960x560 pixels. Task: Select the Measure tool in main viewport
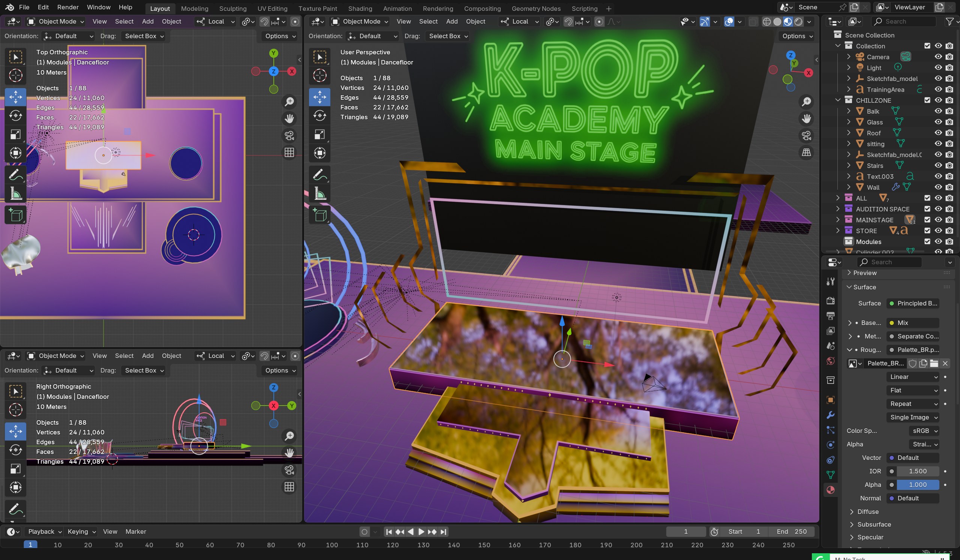click(319, 194)
